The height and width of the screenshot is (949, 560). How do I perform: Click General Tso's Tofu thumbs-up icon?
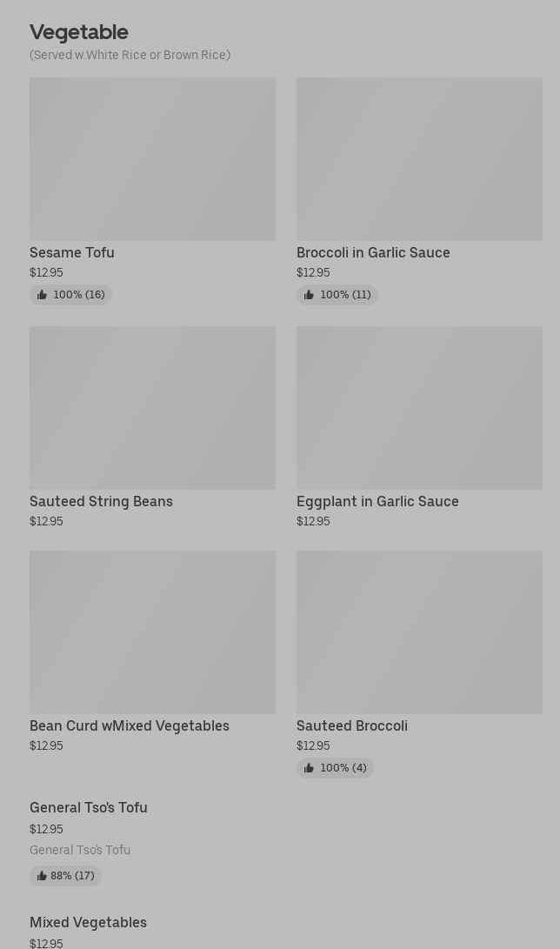pyautogui.click(x=42, y=876)
